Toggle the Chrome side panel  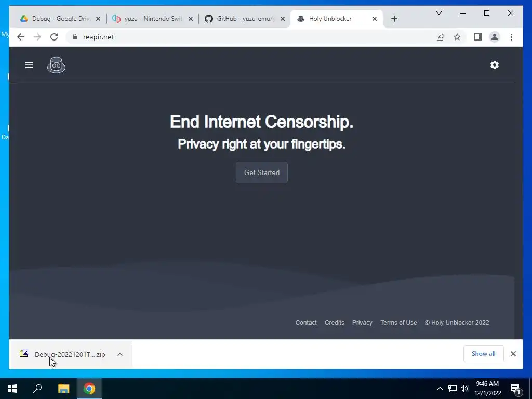click(478, 37)
